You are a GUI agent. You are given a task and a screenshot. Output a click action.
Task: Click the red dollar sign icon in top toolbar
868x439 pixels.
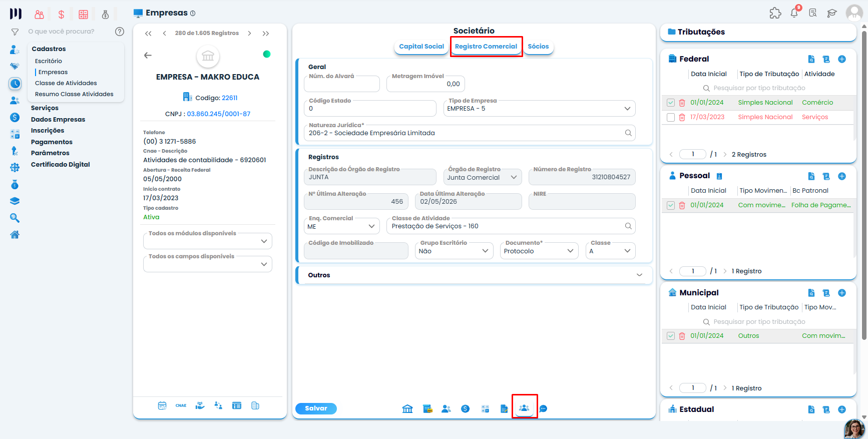pyautogui.click(x=61, y=15)
